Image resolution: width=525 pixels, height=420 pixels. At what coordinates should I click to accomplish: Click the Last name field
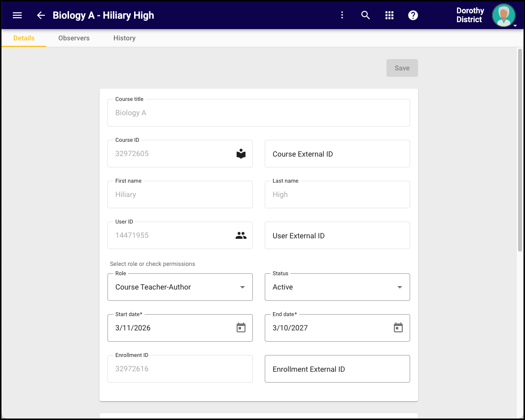click(337, 194)
